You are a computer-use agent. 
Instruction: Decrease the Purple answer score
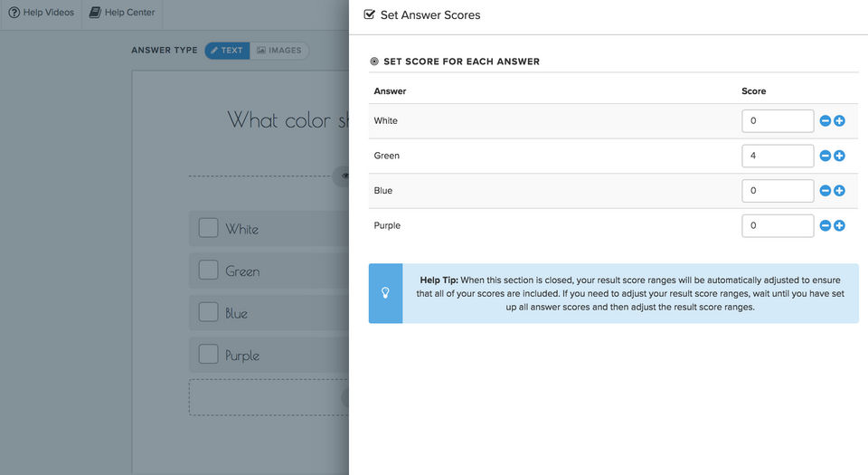pyautogui.click(x=825, y=225)
